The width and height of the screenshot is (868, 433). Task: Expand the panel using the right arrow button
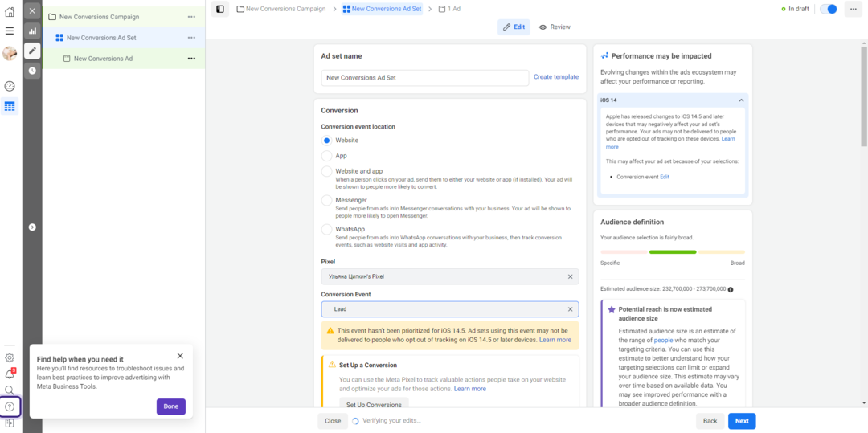click(x=32, y=227)
